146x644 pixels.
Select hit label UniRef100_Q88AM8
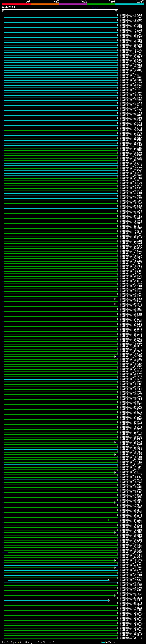coord(131,314)
